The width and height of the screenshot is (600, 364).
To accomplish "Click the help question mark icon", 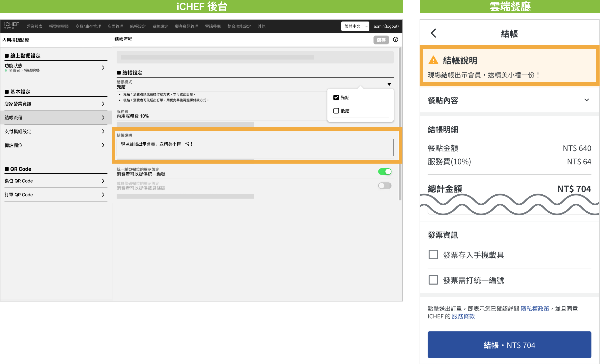I will coord(395,39).
